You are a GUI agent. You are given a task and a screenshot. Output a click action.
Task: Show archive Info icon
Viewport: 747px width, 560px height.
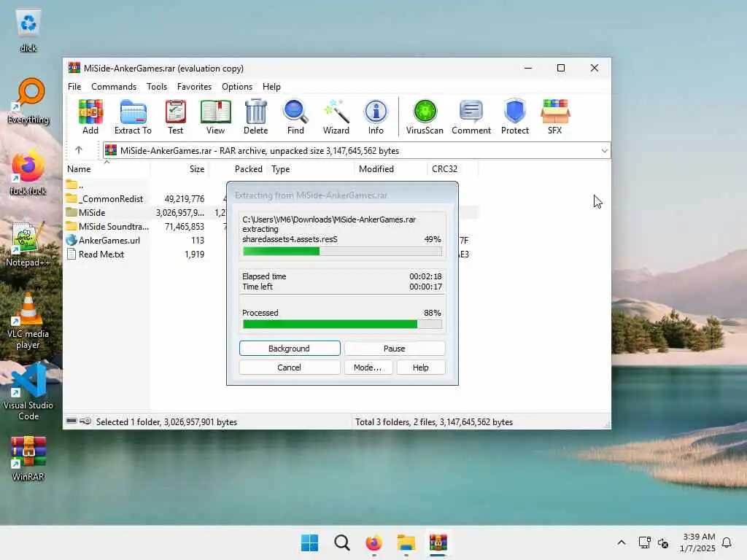point(376,117)
